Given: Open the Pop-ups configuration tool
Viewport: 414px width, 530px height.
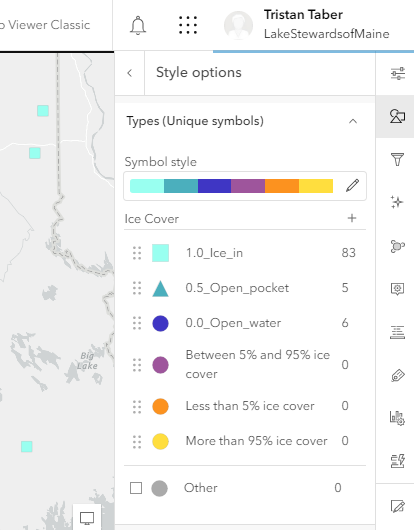Looking at the screenshot, I should click(397, 289).
